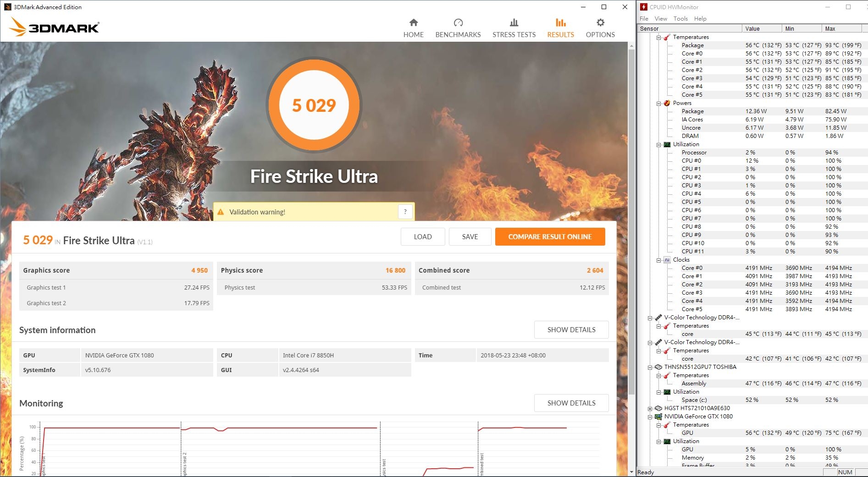Image resolution: width=868 pixels, height=477 pixels.
Task: Open File menu in HWMonitor
Action: [644, 18]
